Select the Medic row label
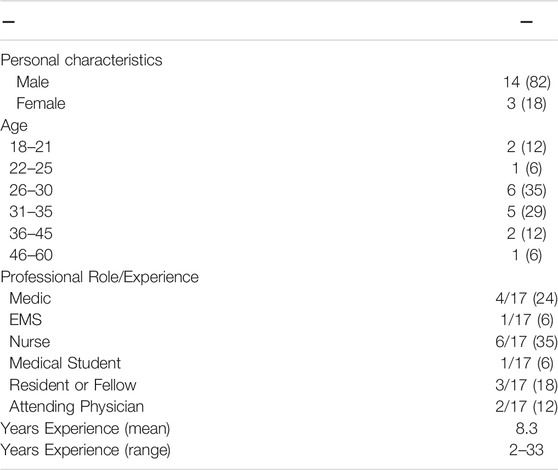The width and height of the screenshot is (558, 470). (x=30, y=298)
